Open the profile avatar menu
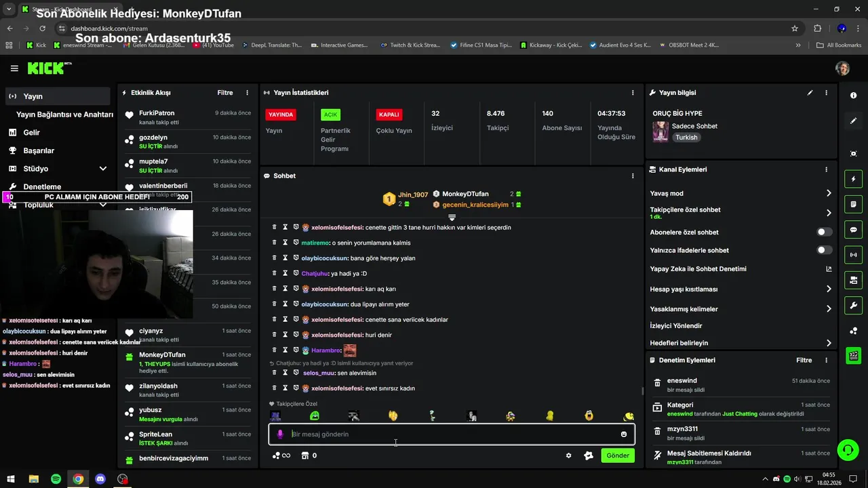 842,68
